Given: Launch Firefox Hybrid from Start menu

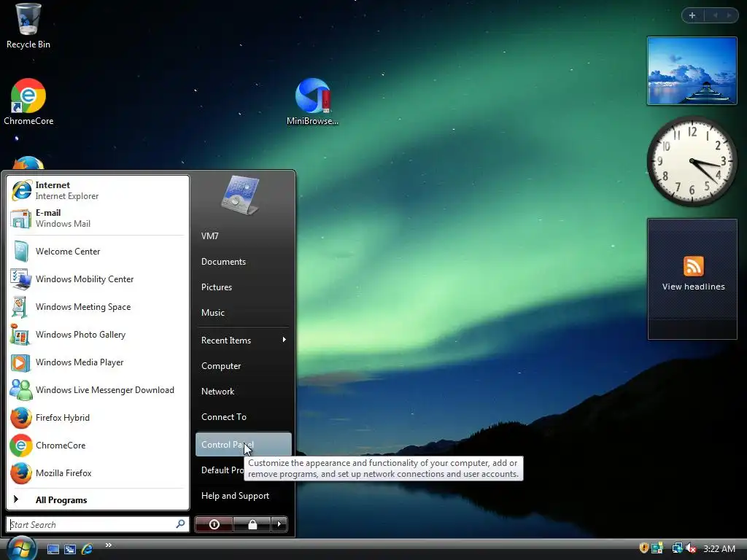Looking at the screenshot, I should 97,418.
